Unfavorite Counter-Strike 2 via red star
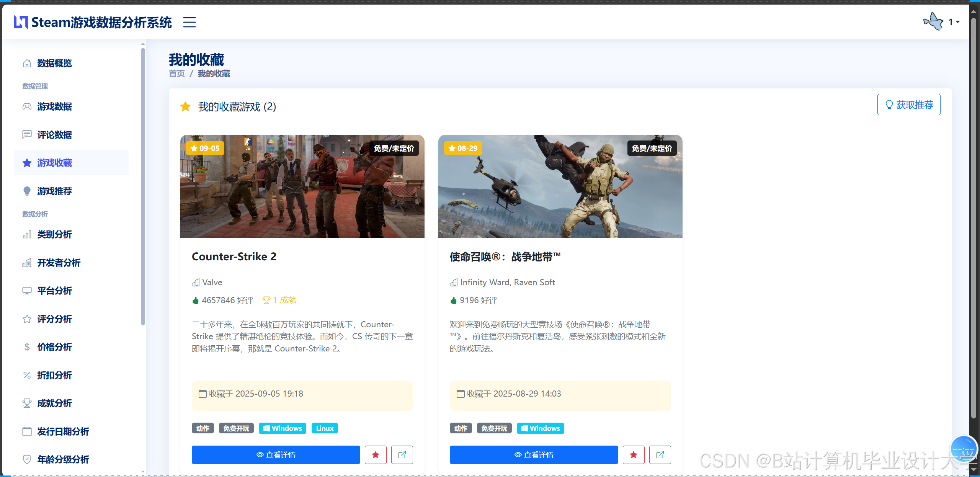 (376, 455)
